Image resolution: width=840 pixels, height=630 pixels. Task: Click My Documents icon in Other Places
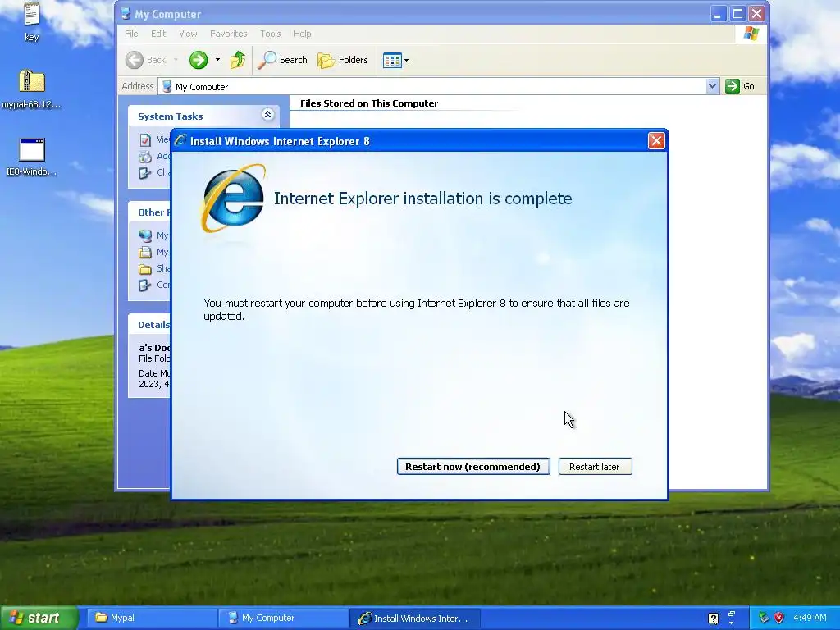click(144, 252)
